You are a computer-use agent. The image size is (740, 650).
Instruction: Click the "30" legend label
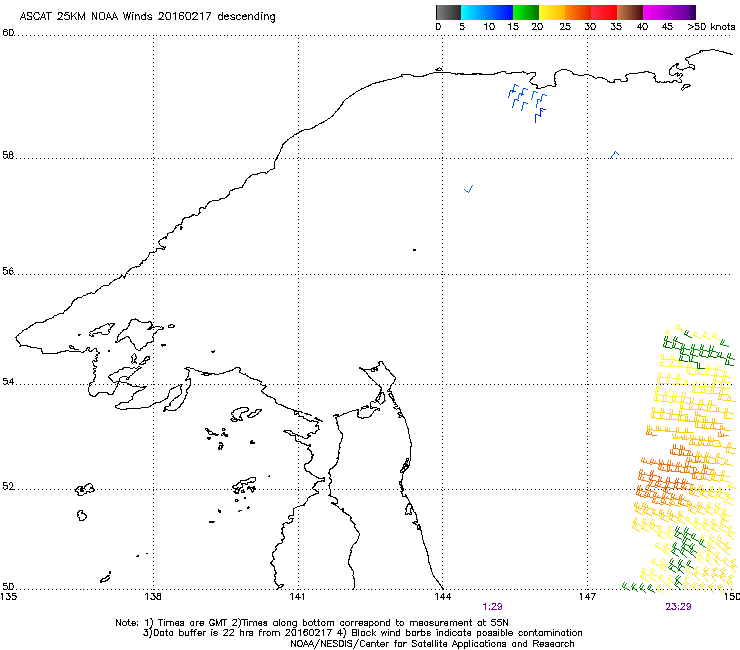pos(590,27)
